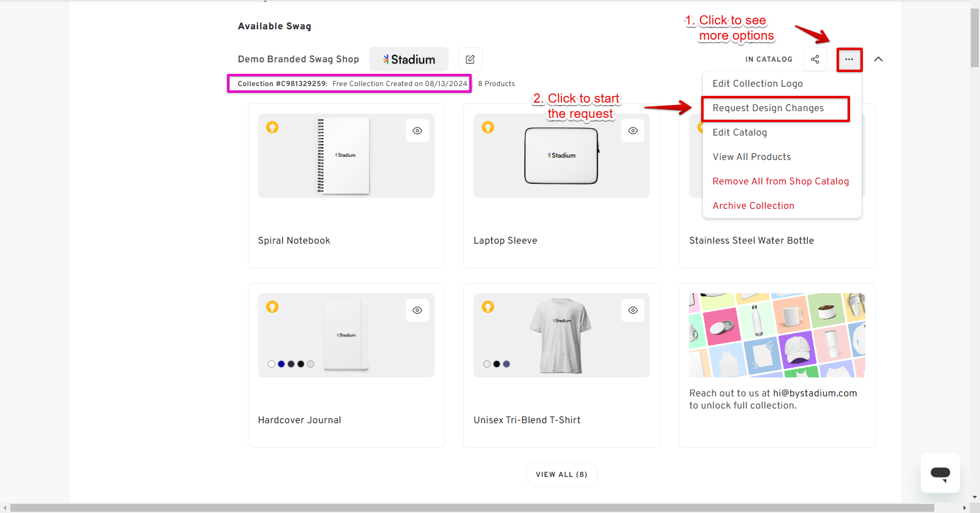The width and height of the screenshot is (980, 513).
Task: Open the three-dot more options menu
Action: coord(849,59)
